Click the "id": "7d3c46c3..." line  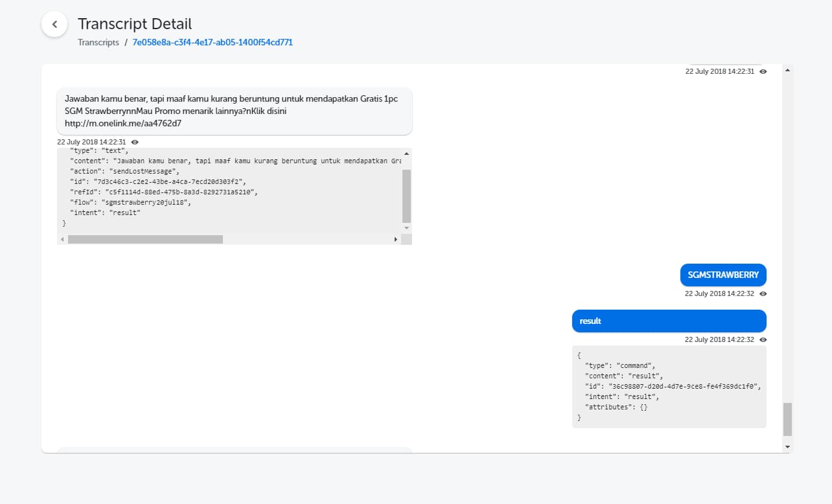point(158,181)
